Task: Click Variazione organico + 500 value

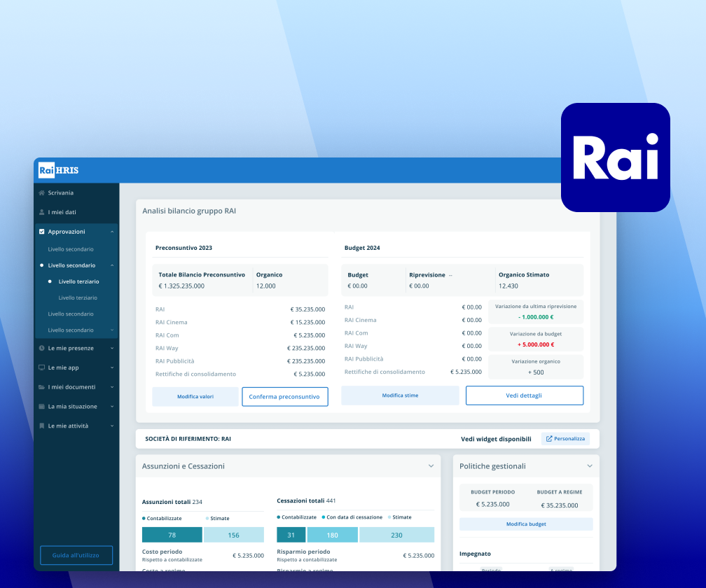Action: pyautogui.click(x=536, y=372)
